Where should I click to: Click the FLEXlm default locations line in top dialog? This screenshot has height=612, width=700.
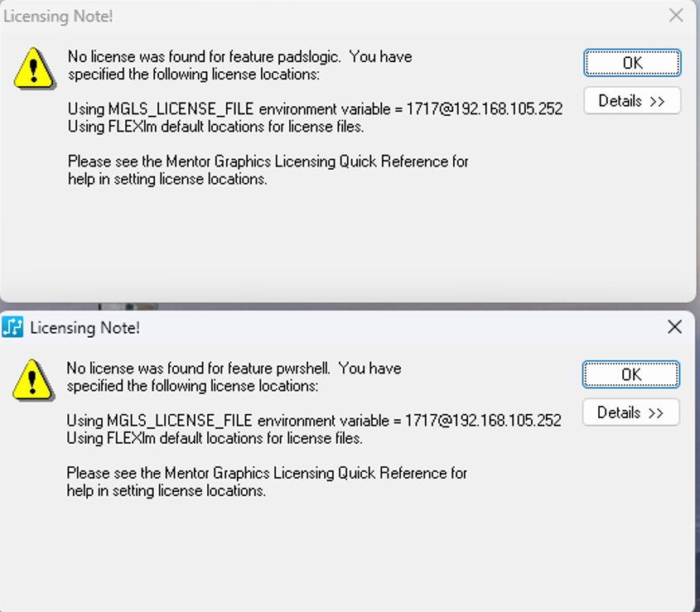coord(215,127)
